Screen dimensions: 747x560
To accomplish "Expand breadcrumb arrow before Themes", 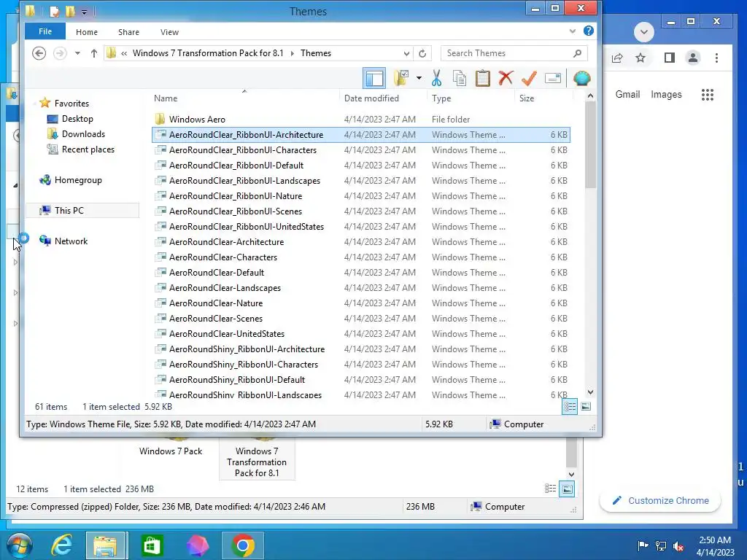I will point(292,53).
